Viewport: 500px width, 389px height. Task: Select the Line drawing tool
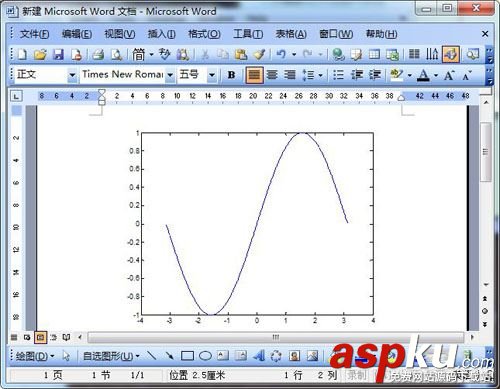tap(152, 356)
